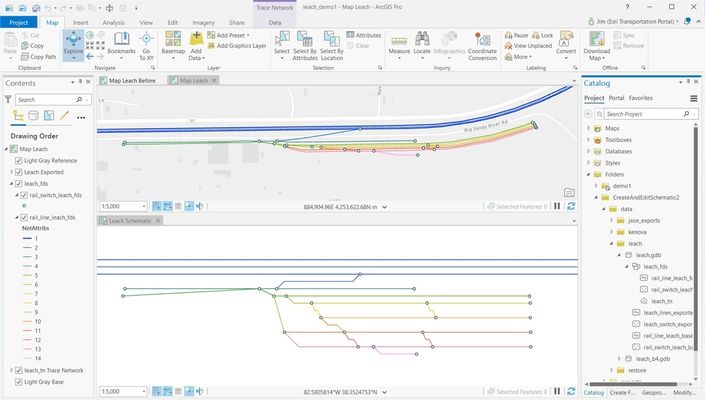Toggle Light Gray Reference layer visibility

pyautogui.click(x=18, y=160)
